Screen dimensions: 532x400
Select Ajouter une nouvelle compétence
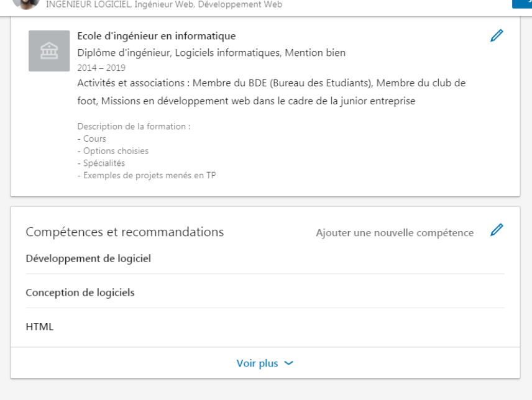(395, 233)
